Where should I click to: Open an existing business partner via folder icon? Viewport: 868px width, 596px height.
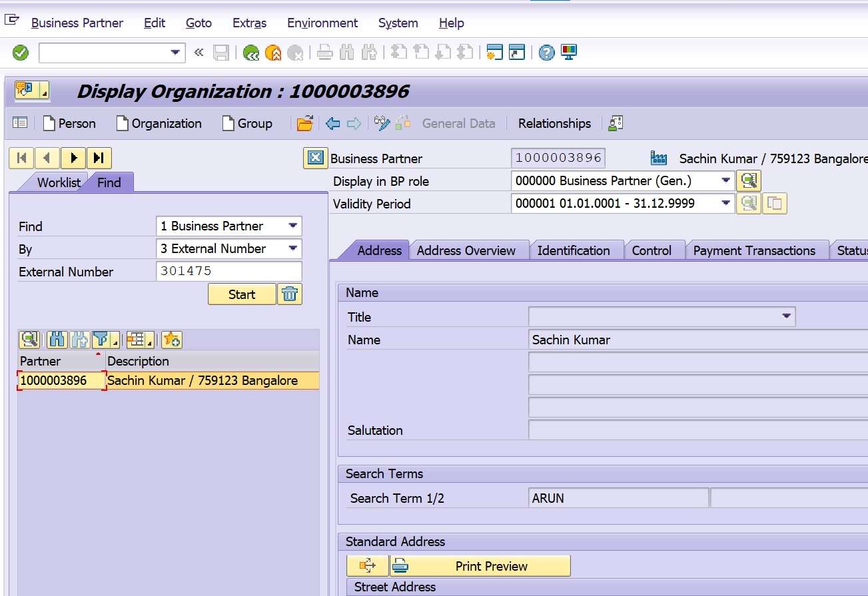point(304,123)
